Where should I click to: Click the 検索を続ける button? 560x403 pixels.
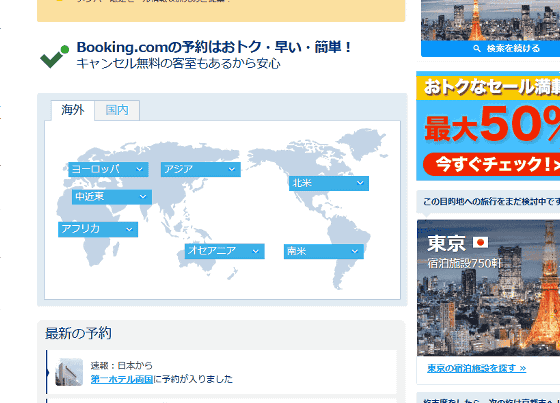coord(491,48)
